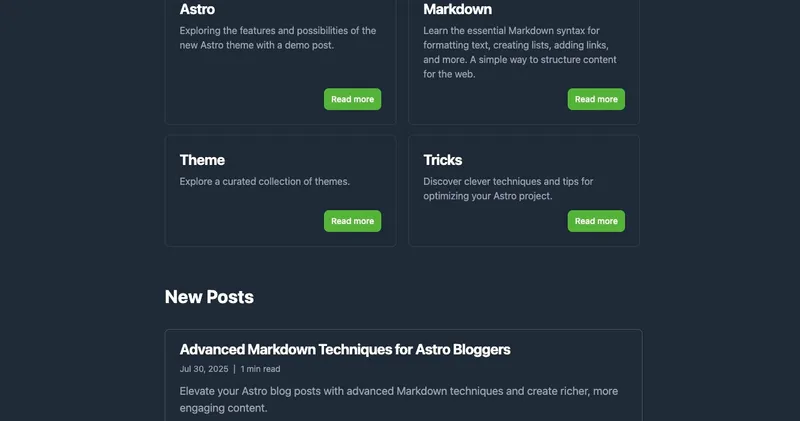The height and width of the screenshot is (421, 800).
Task: Click the Astro card title
Action: (197, 9)
